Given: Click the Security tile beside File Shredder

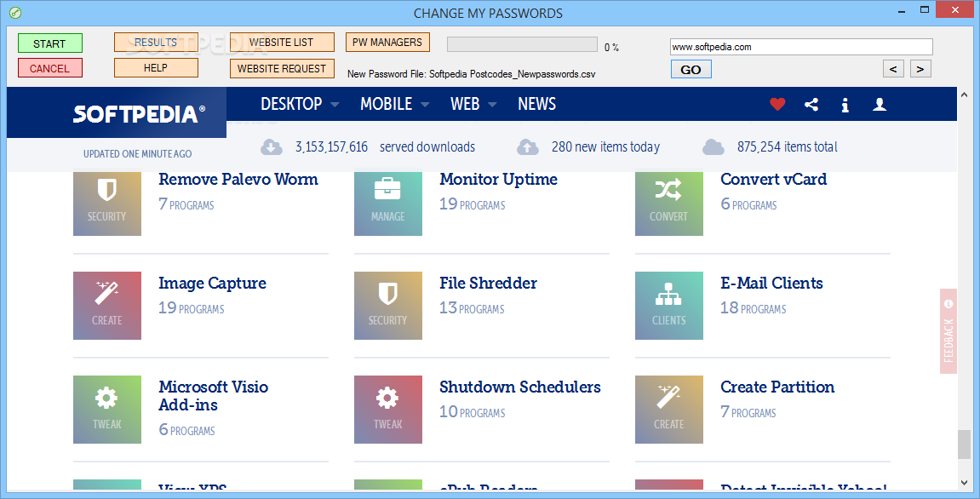Looking at the screenshot, I should (x=388, y=306).
